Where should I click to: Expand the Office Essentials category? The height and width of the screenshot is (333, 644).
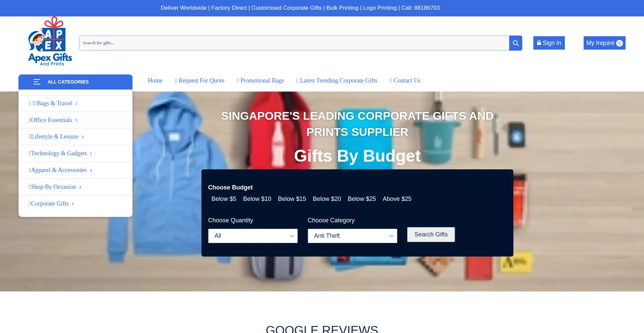point(51,120)
